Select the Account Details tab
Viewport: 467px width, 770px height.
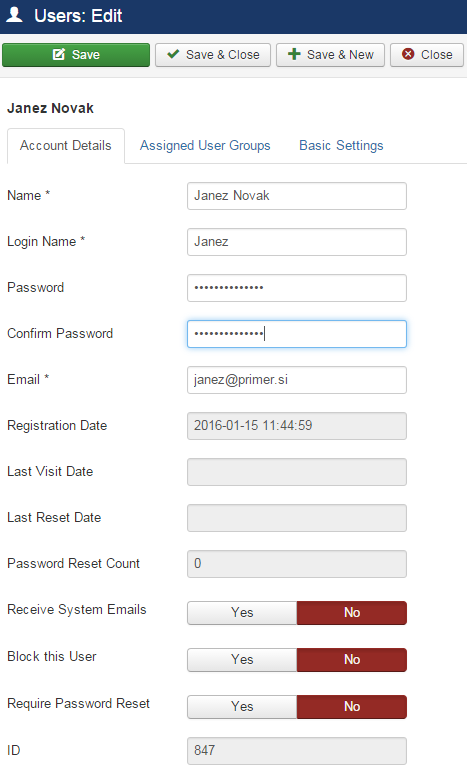pos(66,146)
